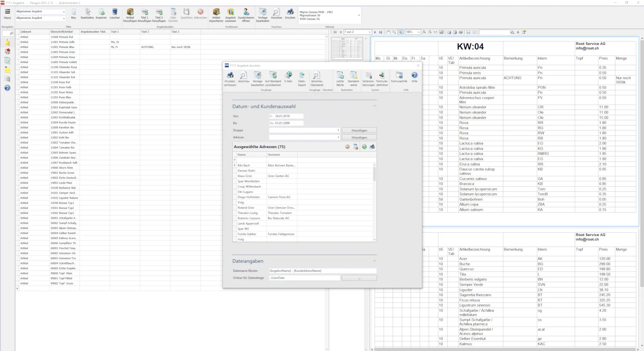The width and height of the screenshot is (644, 351).
Task: Open the 100% zoom dropdown in the preview toolbar
Action: [x=419, y=32]
